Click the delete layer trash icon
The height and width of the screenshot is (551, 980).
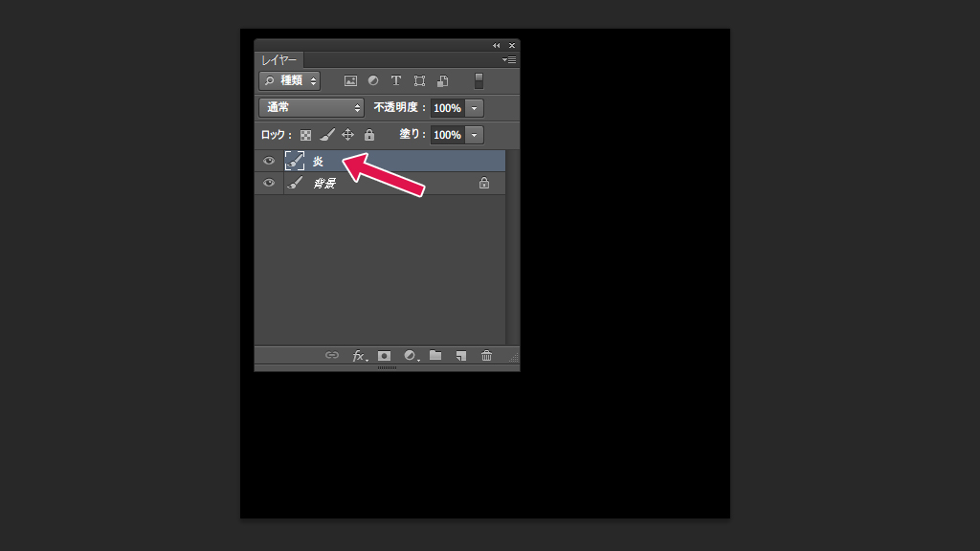(x=486, y=356)
